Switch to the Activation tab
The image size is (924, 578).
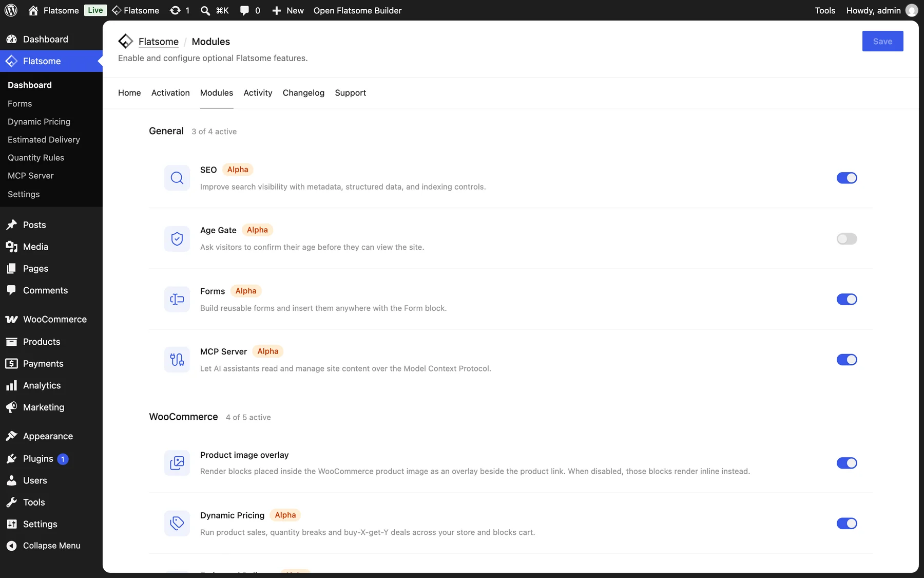tap(170, 93)
